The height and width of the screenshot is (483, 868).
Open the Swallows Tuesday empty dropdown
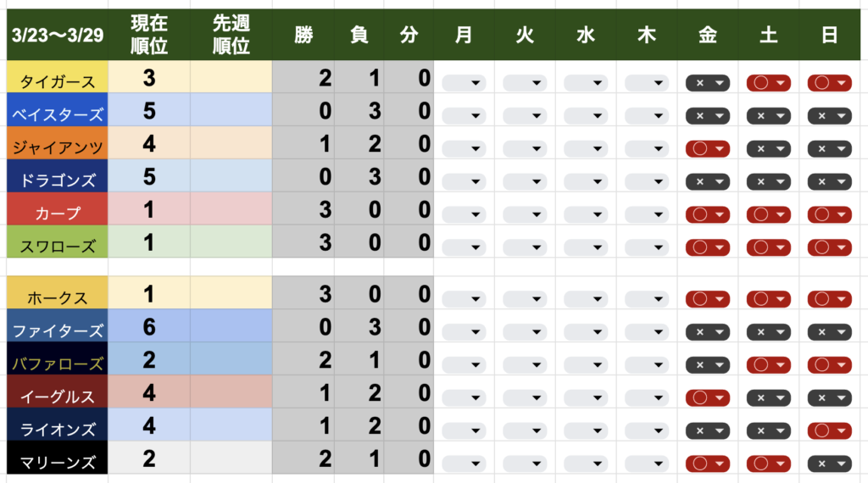click(525, 248)
